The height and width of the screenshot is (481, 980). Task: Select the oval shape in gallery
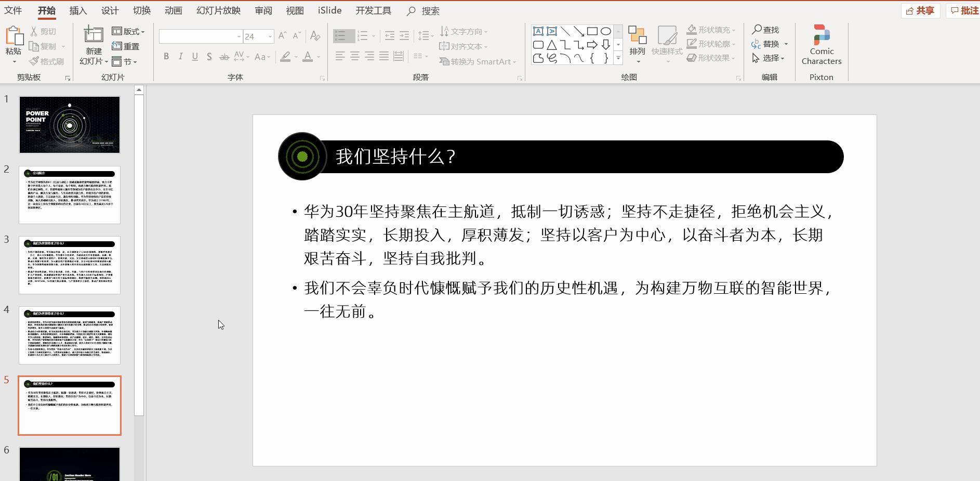(x=606, y=31)
